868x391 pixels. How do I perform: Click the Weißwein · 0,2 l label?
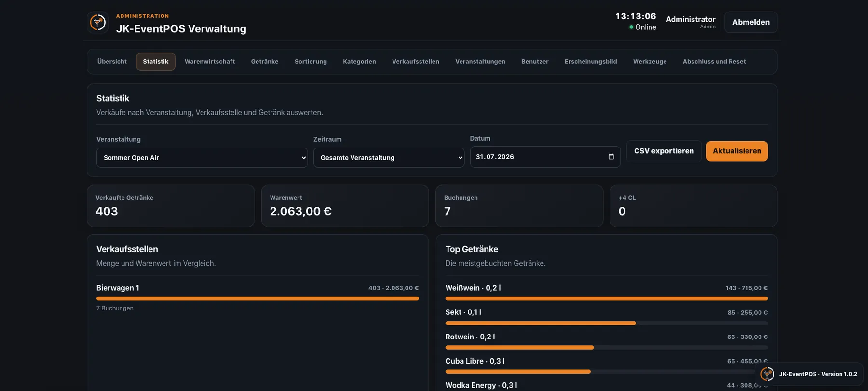click(x=473, y=288)
